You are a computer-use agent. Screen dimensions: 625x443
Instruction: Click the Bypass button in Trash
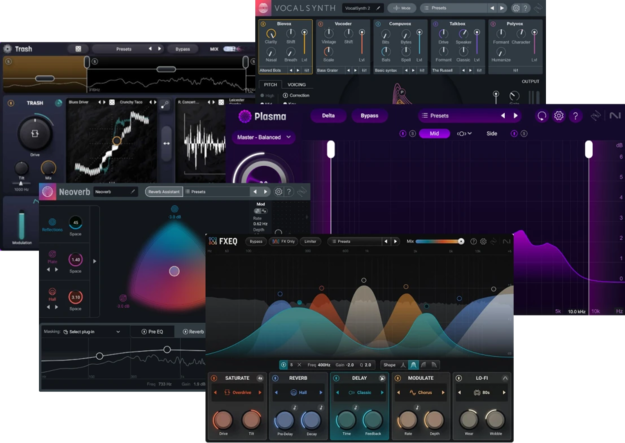pyautogui.click(x=183, y=49)
